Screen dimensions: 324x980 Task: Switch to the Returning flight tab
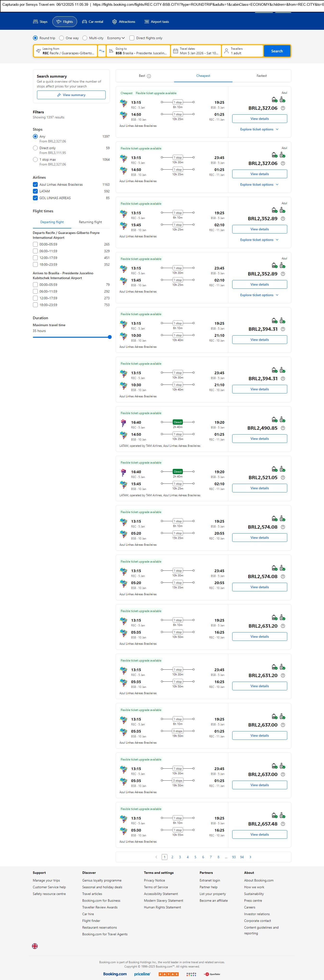pyautogui.click(x=90, y=222)
